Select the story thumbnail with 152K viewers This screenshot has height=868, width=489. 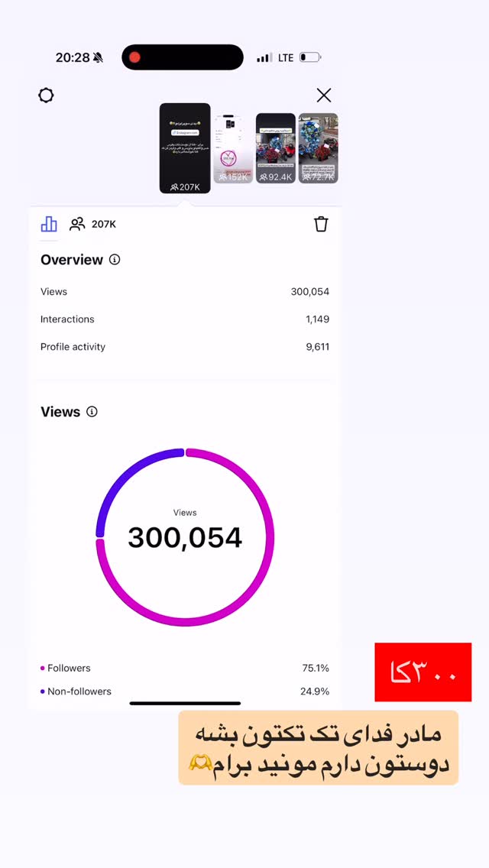coord(233,148)
